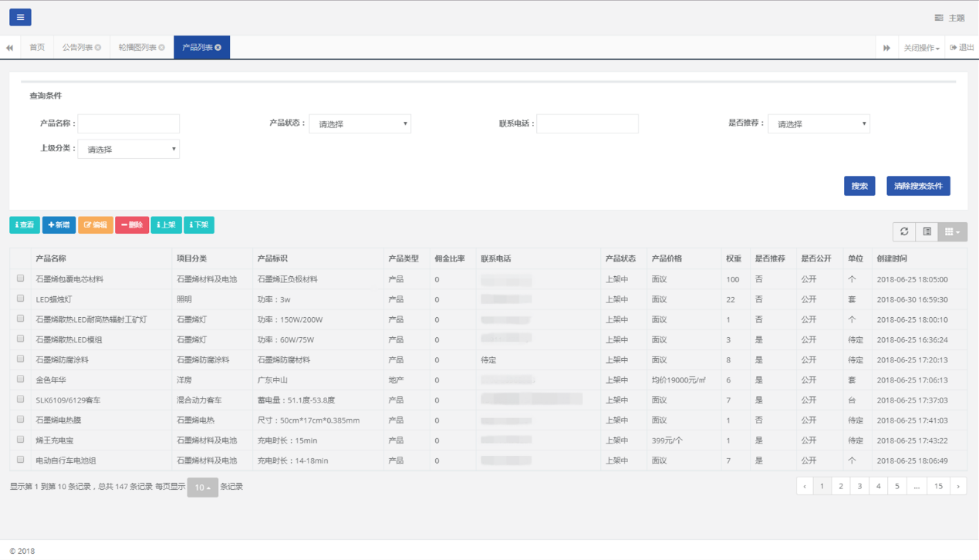Viewport: 979px width, 560px height.
Task: Tick the checkbox for 金色年华 row
Action: pyautogui.click(x=21, y=380)
